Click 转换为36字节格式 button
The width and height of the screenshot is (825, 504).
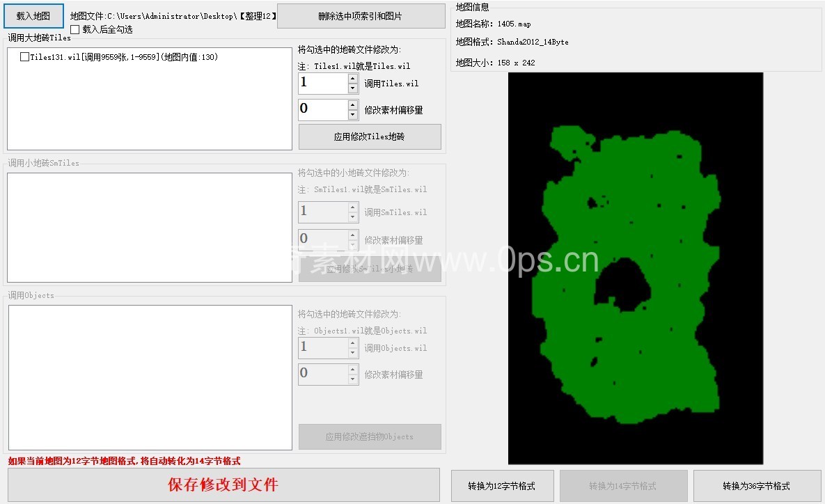(756, 486)
